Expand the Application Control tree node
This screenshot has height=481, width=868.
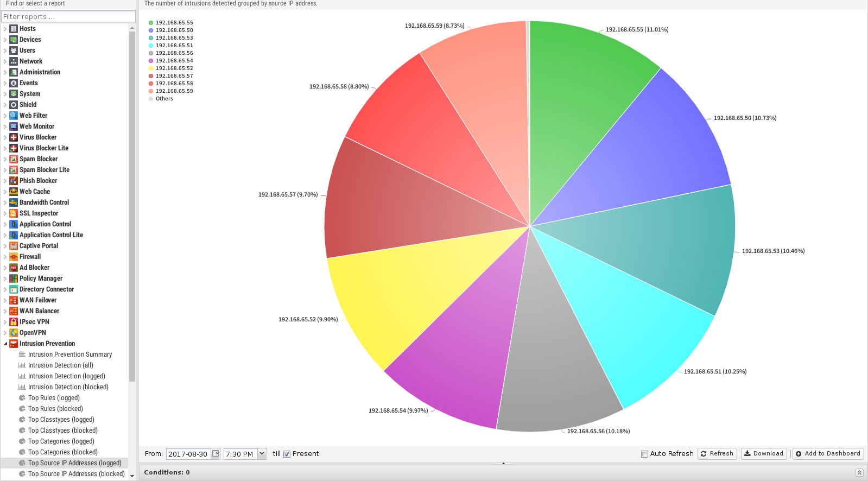5,224
